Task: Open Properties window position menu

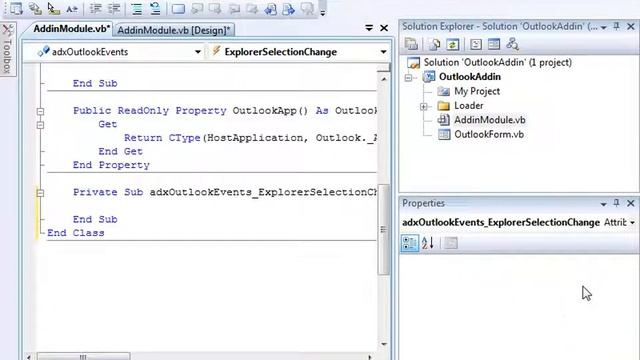Action: pos(603,204)
